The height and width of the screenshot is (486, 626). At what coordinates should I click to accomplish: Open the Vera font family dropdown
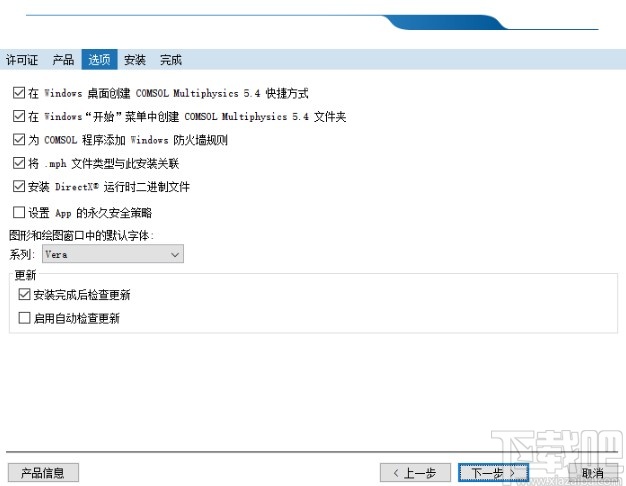point(113,254)
